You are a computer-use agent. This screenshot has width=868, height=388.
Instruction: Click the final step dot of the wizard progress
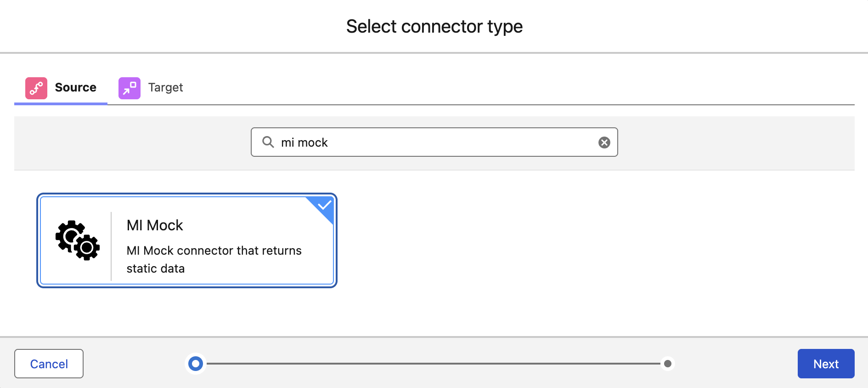click(667, 363)
